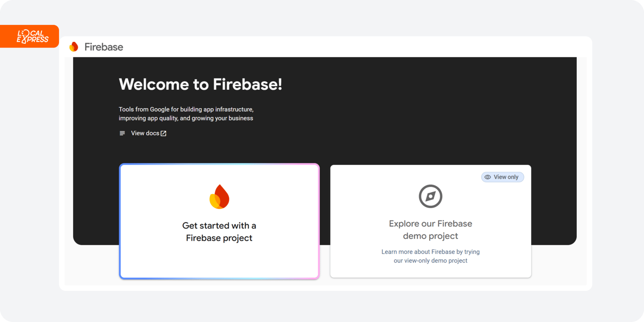Click the Welcome to Firebase heading
The width and height of the screenshot is (644, 322).
(200, 84)
